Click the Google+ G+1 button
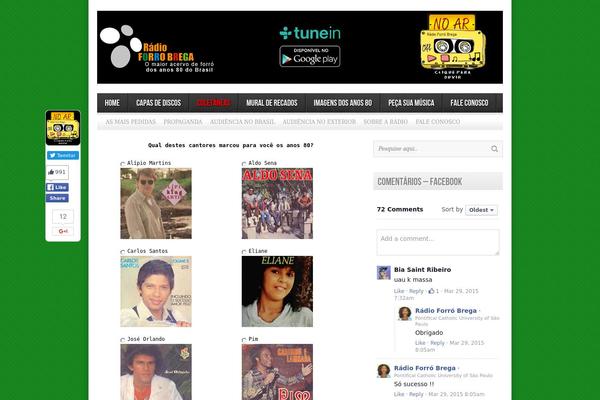 coord(63,231)
